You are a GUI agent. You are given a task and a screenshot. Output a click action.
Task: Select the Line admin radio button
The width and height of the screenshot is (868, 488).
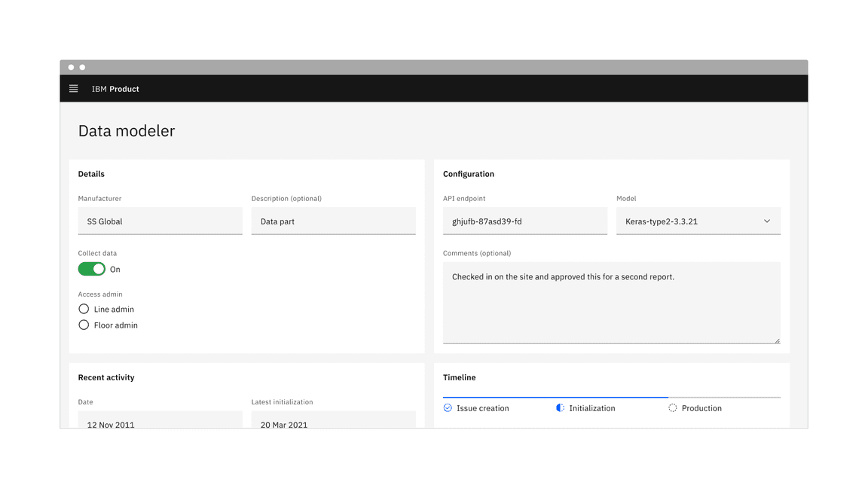coord(84,309)
